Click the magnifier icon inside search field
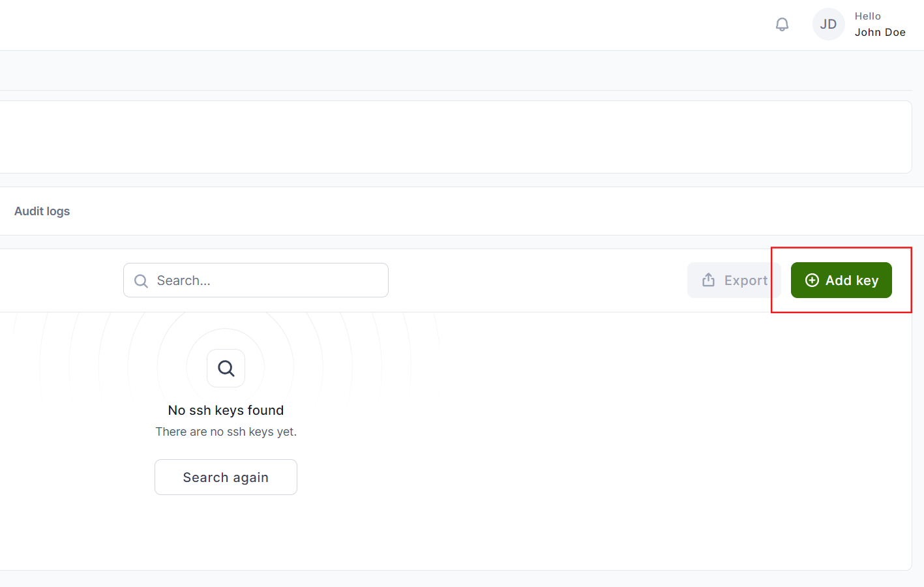 click(x=141, y=281)
